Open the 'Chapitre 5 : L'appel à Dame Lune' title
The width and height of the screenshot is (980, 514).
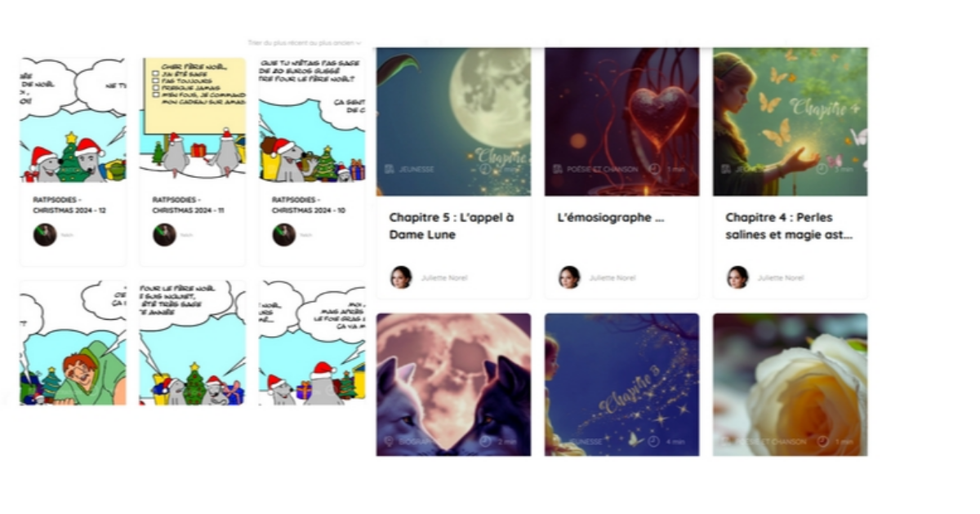[x=452, y=226]
